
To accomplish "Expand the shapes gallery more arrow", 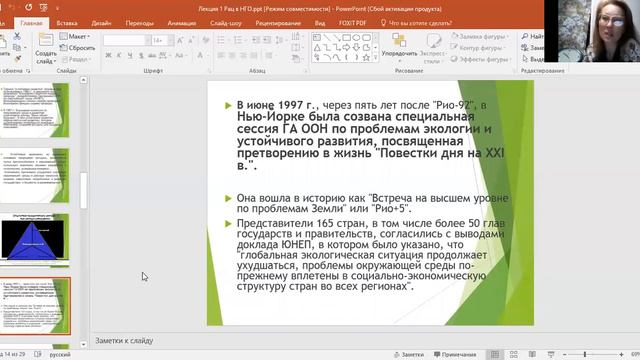I will point(375,58).
